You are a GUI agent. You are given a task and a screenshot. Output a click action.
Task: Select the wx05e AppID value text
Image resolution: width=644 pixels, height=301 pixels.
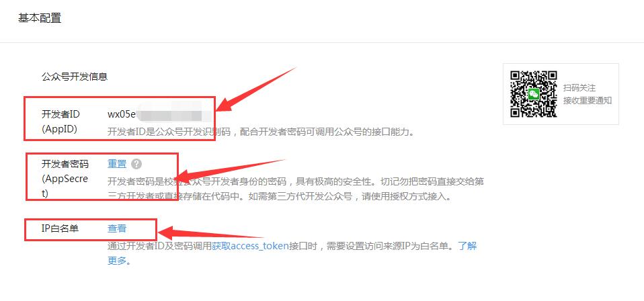coord(122,115)
